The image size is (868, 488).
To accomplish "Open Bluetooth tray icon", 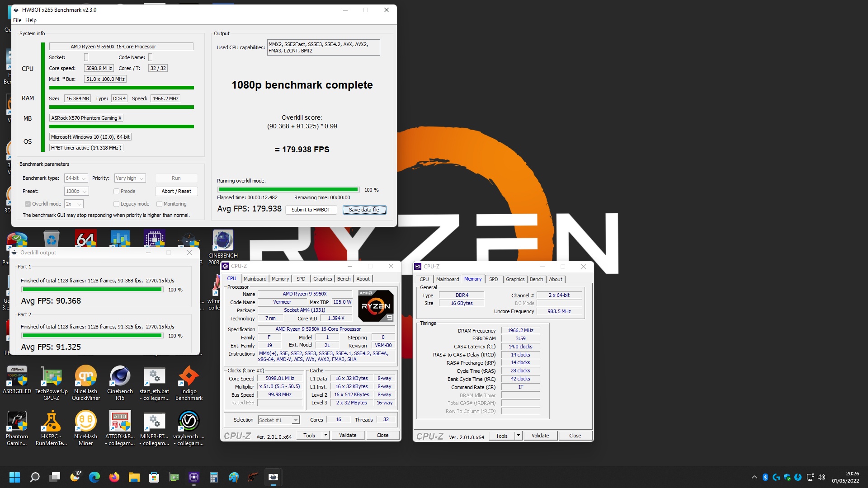I will tap(765, 477).
